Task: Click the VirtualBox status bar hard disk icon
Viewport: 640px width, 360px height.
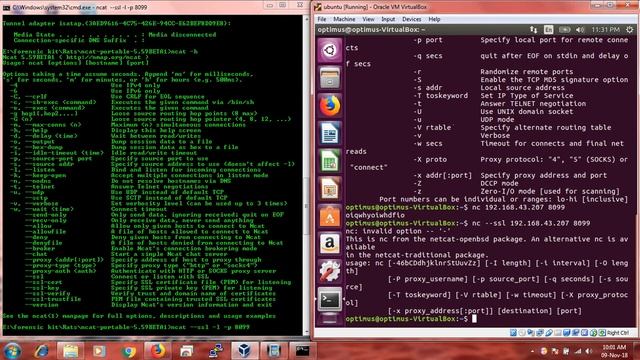Action: [x=513, y=333]
